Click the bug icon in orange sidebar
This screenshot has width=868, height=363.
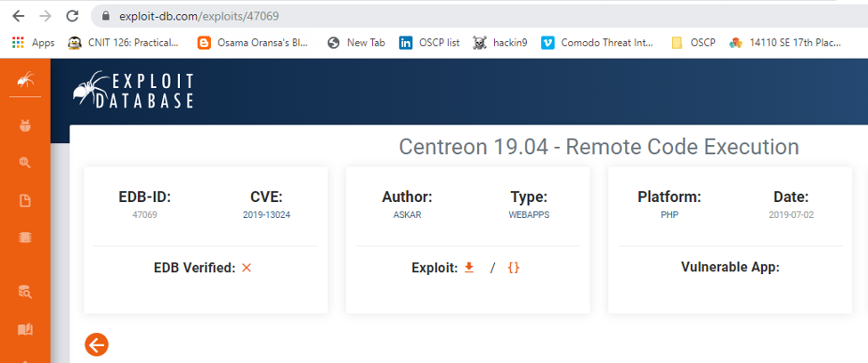pos(25,125)
